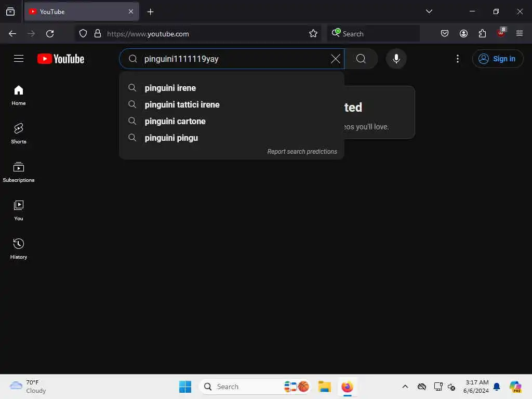Clear the search query with X
The image size is (532, 399).
click(x=335, y=59)
